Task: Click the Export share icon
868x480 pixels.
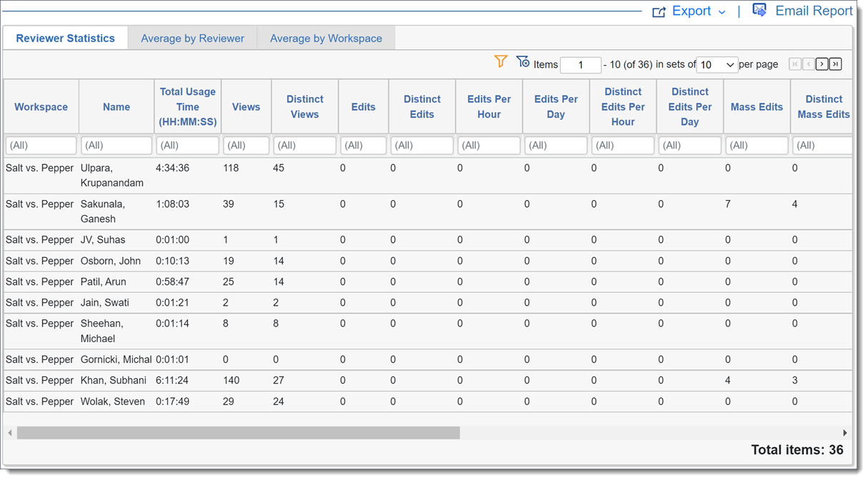Action: [x=659, y=11]
